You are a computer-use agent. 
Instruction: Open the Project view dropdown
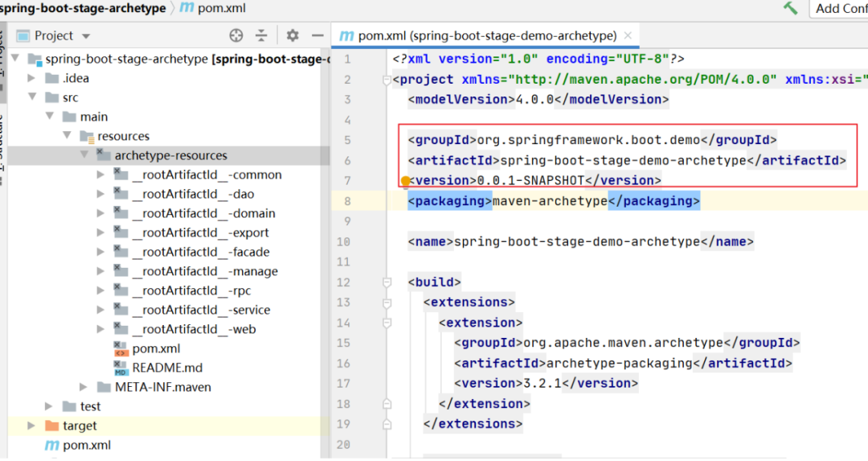53,35
